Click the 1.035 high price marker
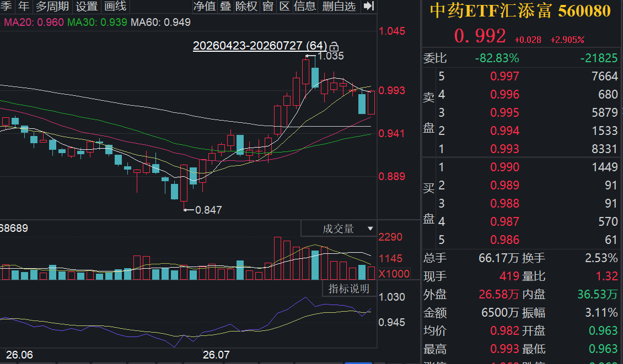Screen dimensions: 623x364 (x=331, y=56)
